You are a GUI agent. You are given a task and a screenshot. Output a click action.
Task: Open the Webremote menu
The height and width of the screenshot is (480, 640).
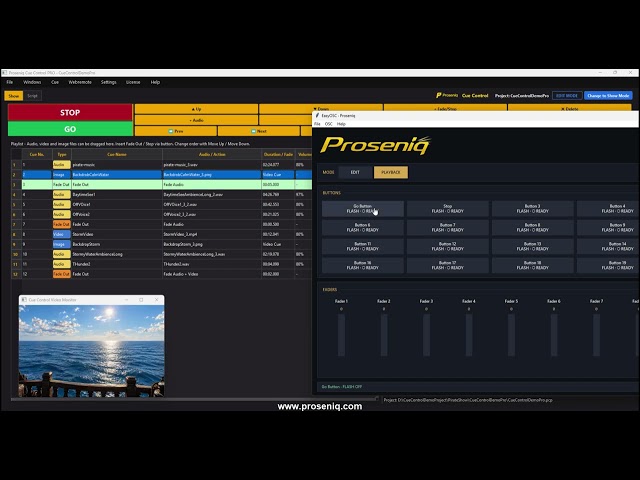coord(80,82)
